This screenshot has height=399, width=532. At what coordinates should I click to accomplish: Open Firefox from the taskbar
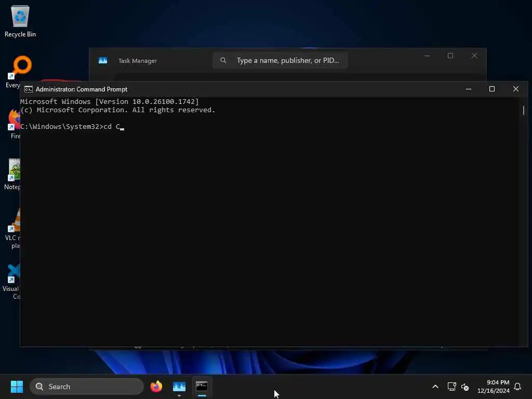pos(156,387)
